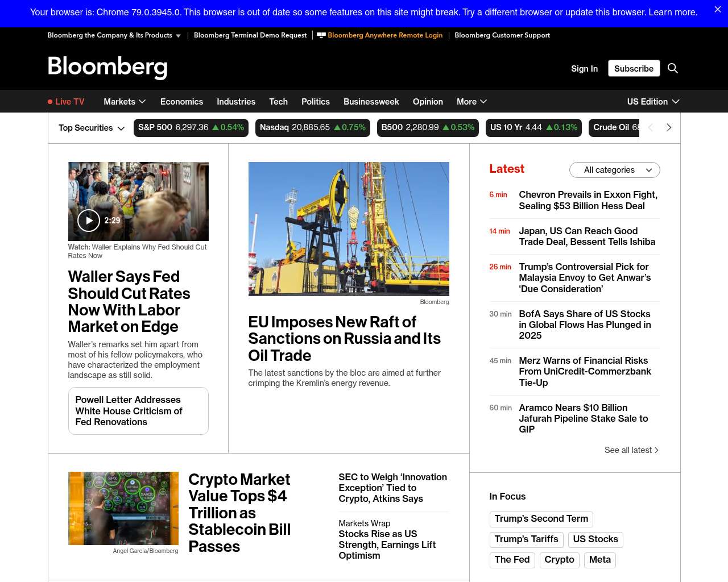Image resolution: width=728 pixels, height=582 pixels.
Task: Select US Stocks focus tag
Action: [x=595, y=539]
